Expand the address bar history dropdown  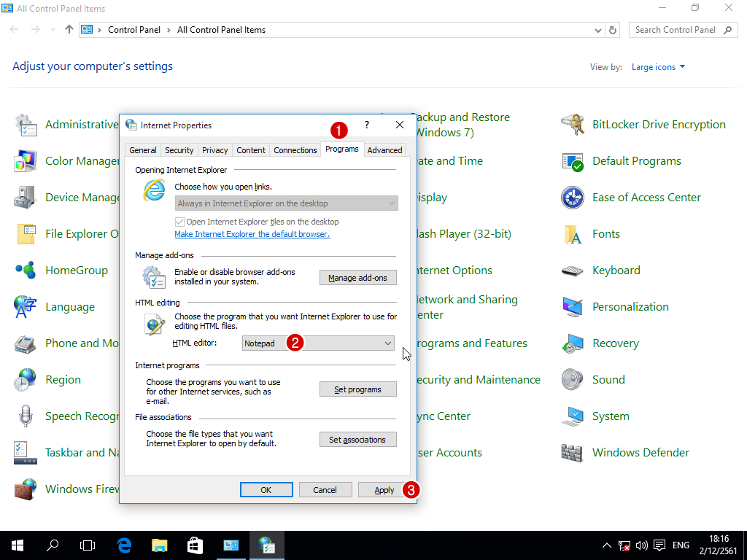(598, 30)
